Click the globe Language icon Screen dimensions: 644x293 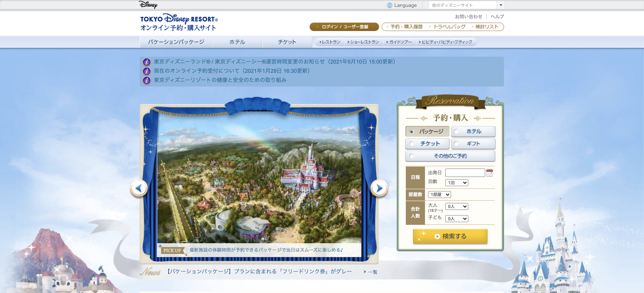coord(390,5)
